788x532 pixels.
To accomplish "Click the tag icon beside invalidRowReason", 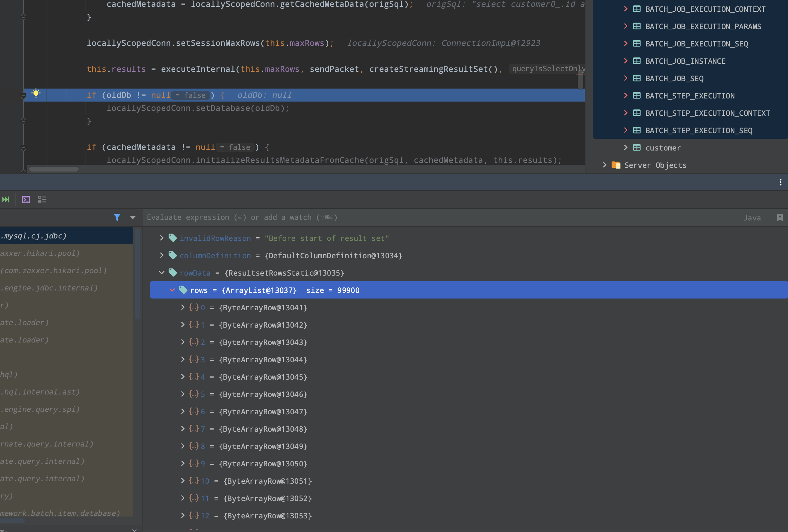I will pos(173,238).
